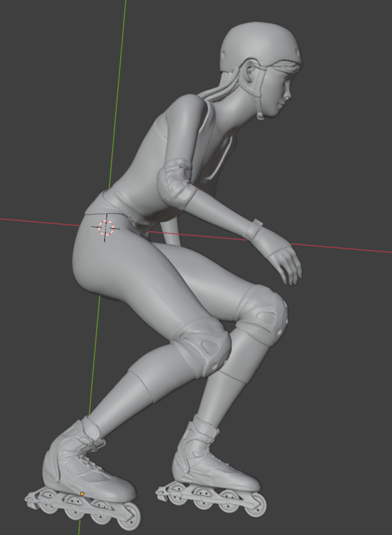The height and width of the screenshot is (535, 392).
Task: Select the skater's extended hand fingers
Action: tap(290, 269)
